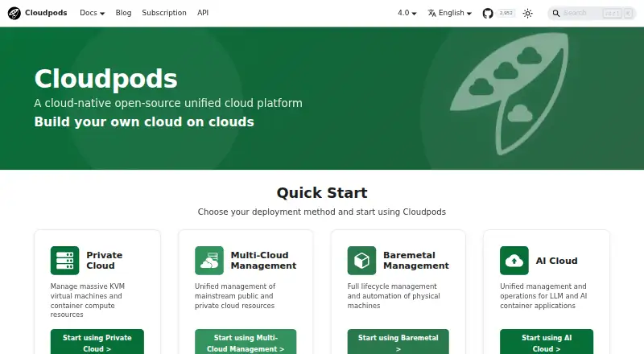Click the Quick Start heading
Screen dimensions: 644x354
pos(322,192)
